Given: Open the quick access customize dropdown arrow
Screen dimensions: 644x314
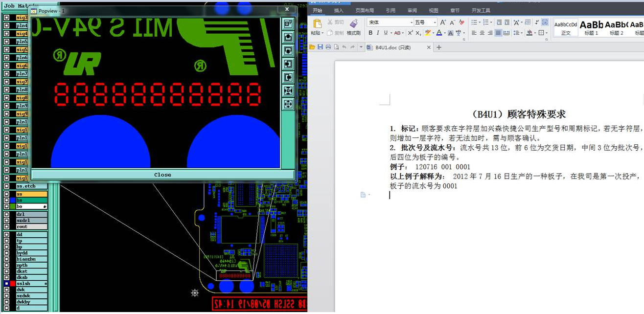Looking at the screenshot, I should point(361,47).
